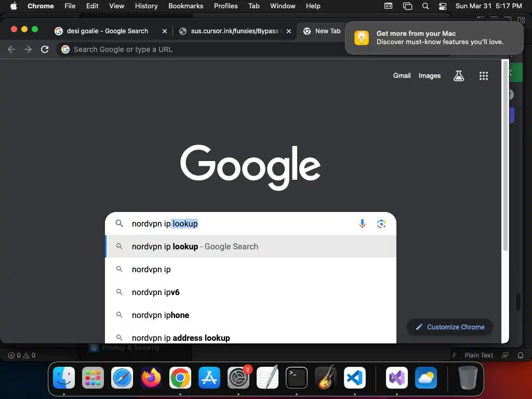The height and width of the screenshot is (399, 532).
Task: Open the App Store from the dock
Action: click(209, 378)
